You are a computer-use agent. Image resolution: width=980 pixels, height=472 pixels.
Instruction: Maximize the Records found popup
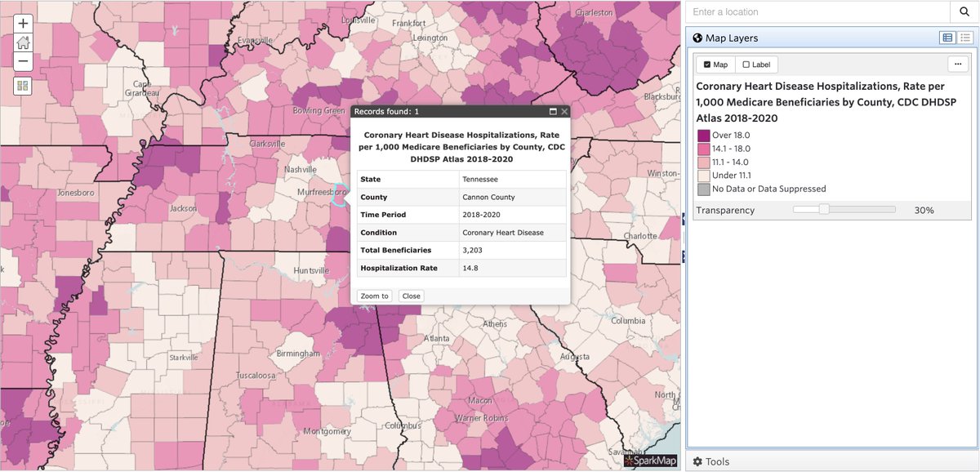tap(552, 111)
